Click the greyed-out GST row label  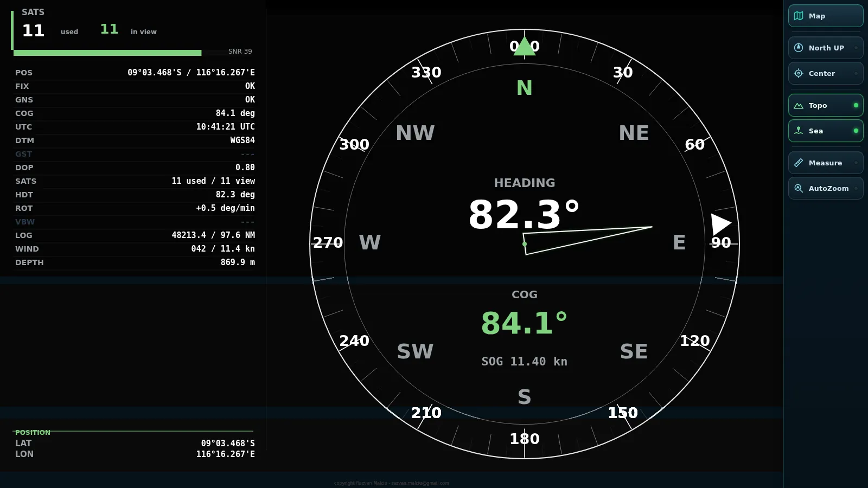24,154
